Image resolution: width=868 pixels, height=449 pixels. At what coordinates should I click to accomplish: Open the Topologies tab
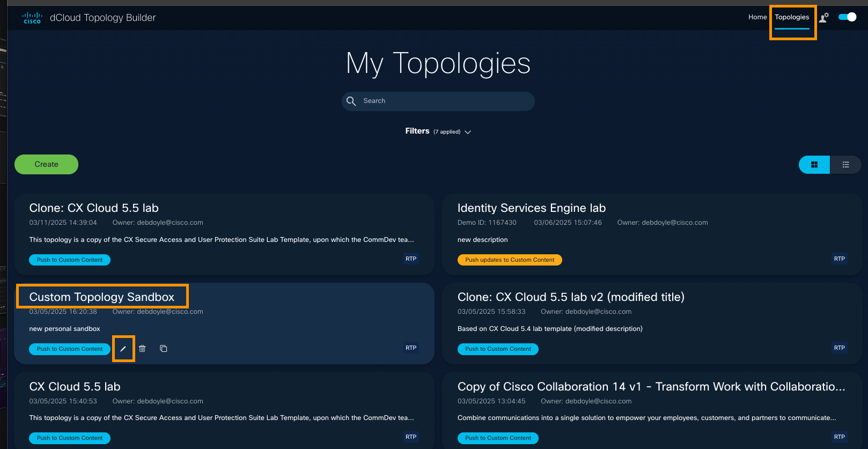pos(792,17)
